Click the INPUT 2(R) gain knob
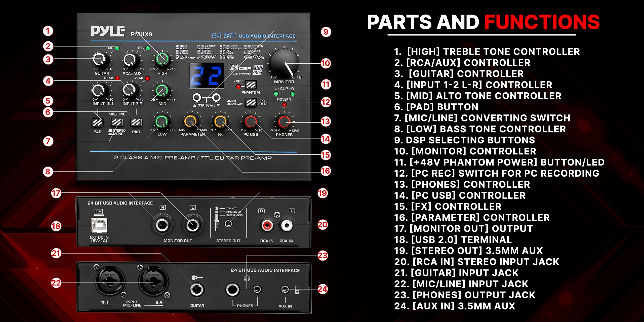The image size is (644, 322). 131,90
